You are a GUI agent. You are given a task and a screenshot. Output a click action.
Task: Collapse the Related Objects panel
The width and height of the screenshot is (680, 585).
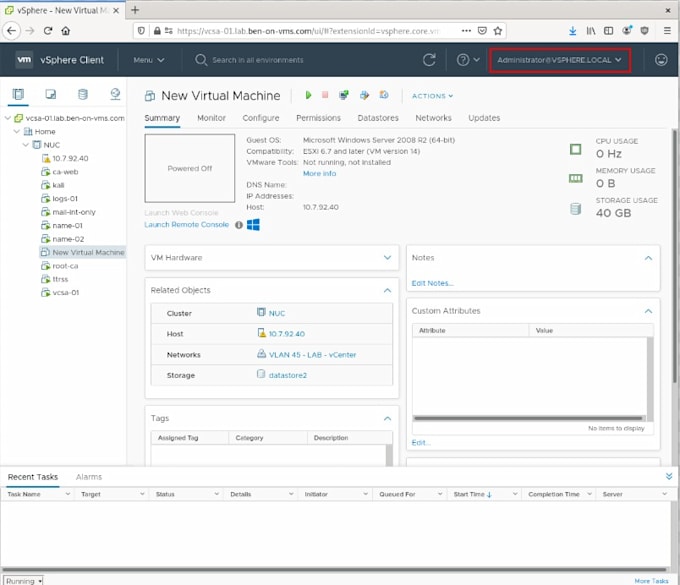[387, 290]
